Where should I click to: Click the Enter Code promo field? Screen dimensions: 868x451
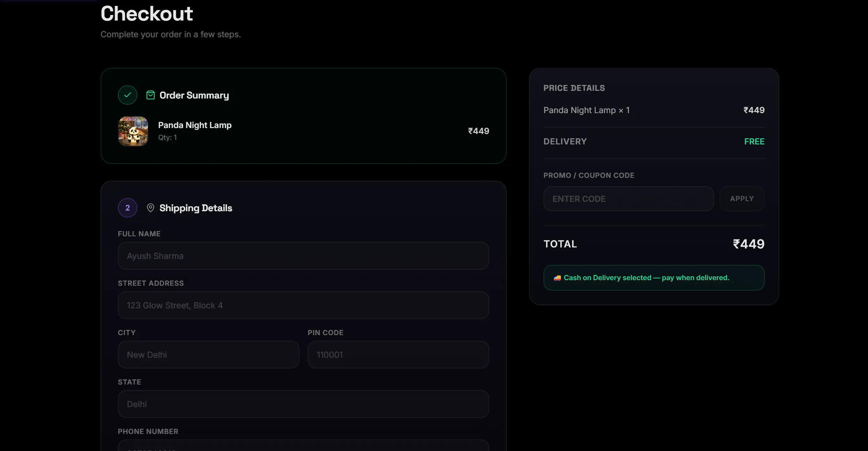628,199
